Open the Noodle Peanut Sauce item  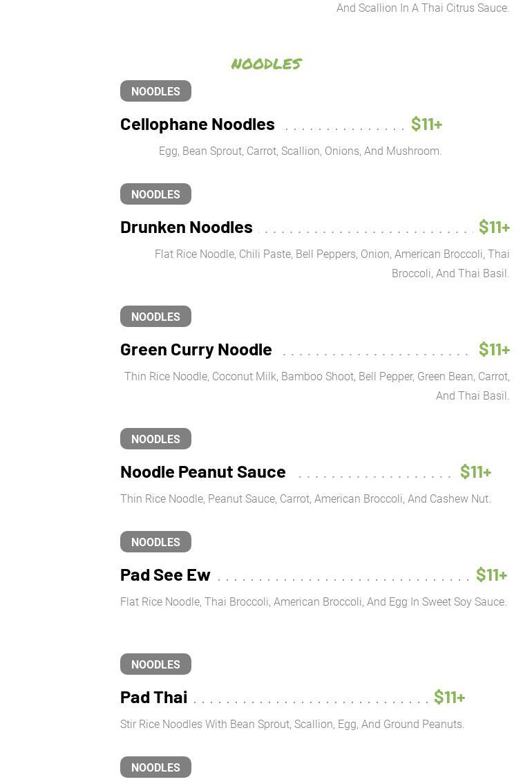203,472
